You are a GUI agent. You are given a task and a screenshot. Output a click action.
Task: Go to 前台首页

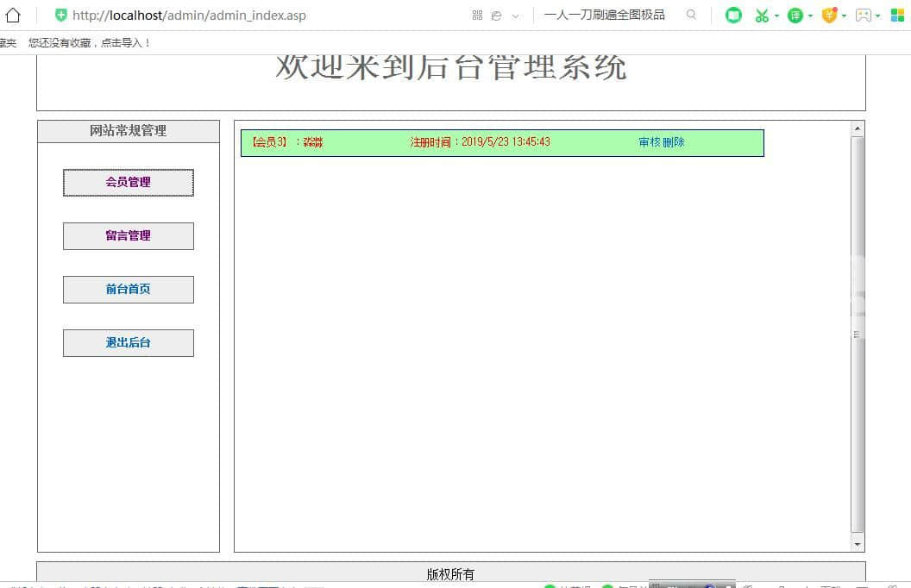[128, 290]
